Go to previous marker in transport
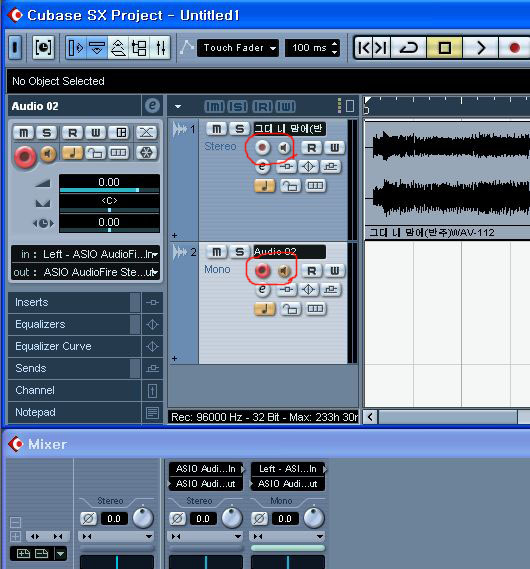Viewport: 530px width, 569px height. click(x=364, y=48)
